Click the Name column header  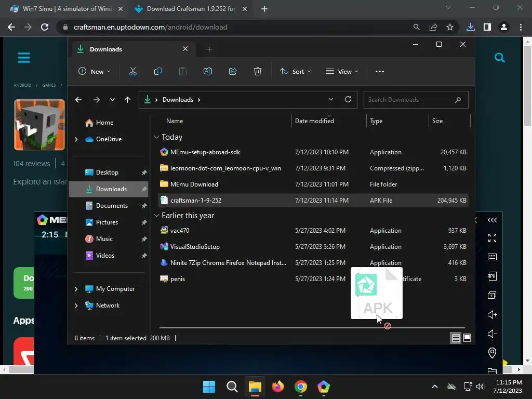175,121
